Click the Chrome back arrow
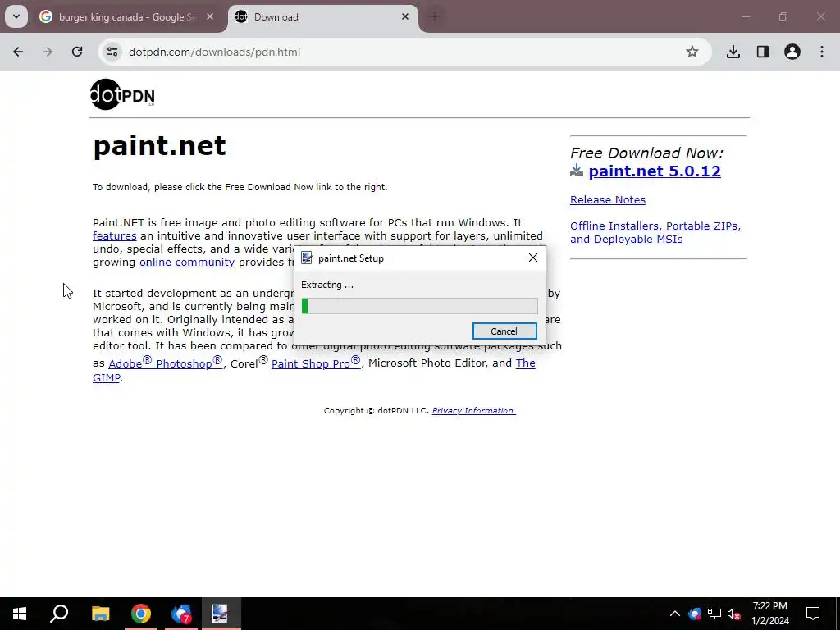 (18, 52)
